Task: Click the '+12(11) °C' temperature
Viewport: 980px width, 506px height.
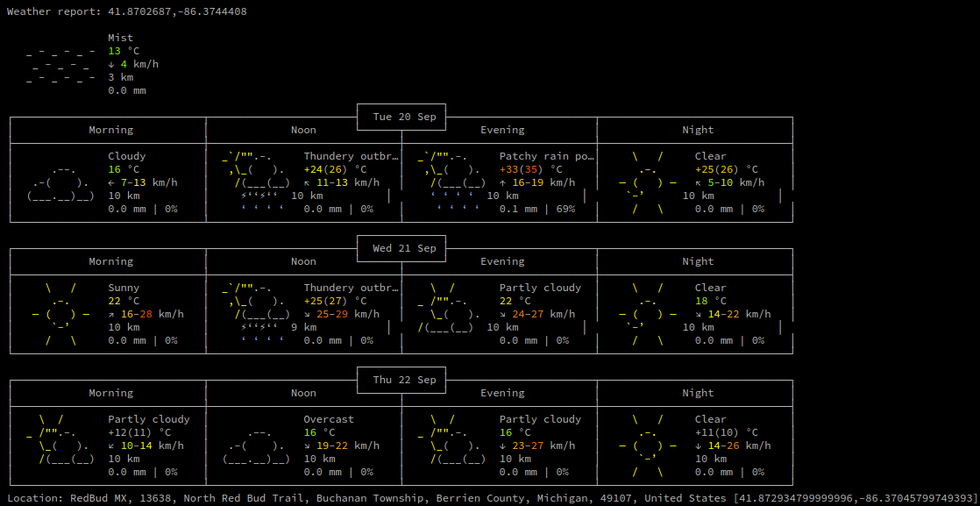Action: (x=140, y=432)
